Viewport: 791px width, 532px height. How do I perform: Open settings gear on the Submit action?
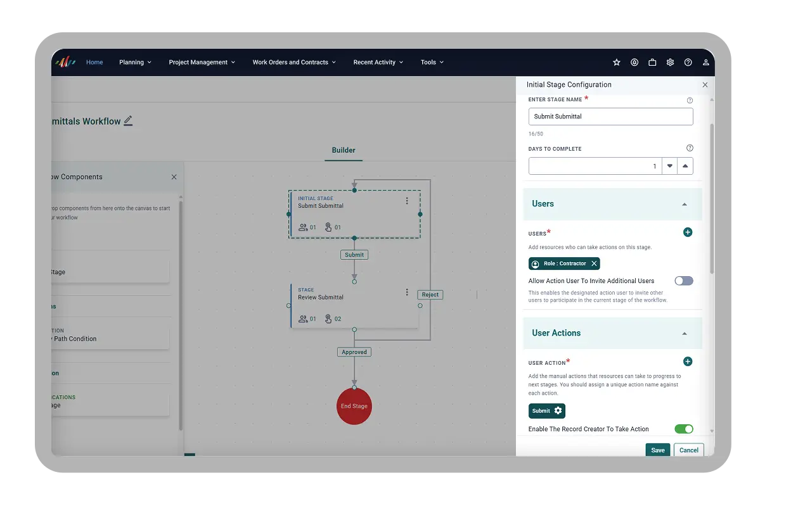tap(558, 410)
